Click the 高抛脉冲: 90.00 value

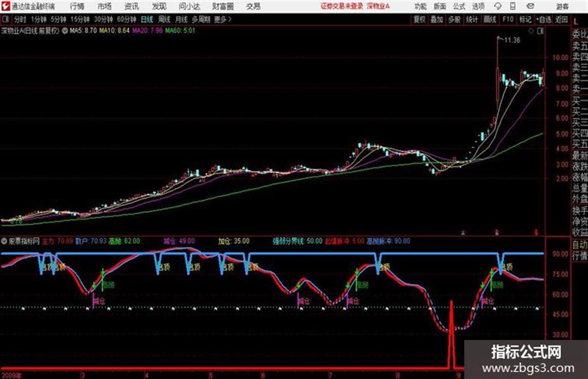click(388, 241)
